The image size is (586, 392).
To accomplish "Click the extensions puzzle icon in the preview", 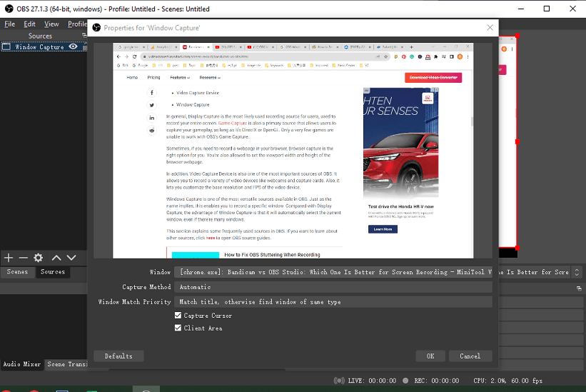I will [x=436, y=57].
